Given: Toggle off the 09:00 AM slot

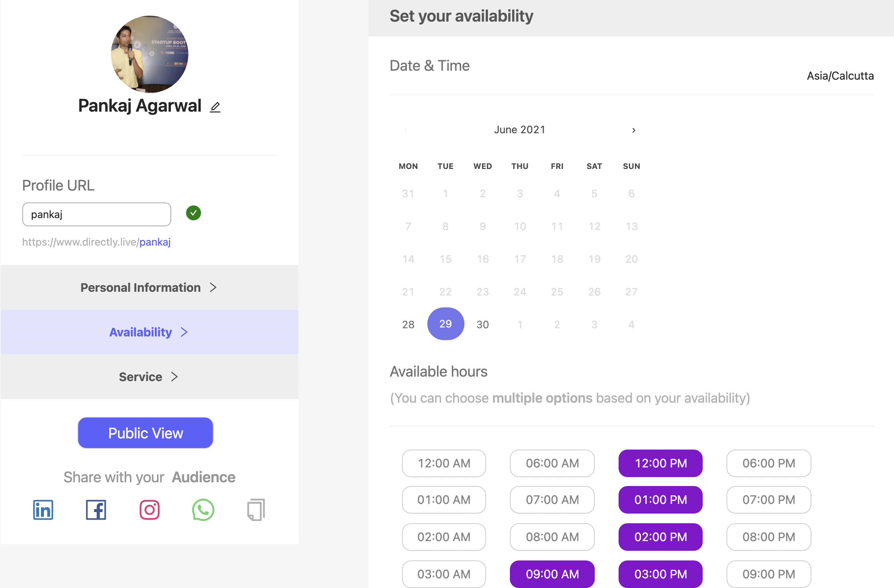Looking at the screenshot, I should (552, 573).
